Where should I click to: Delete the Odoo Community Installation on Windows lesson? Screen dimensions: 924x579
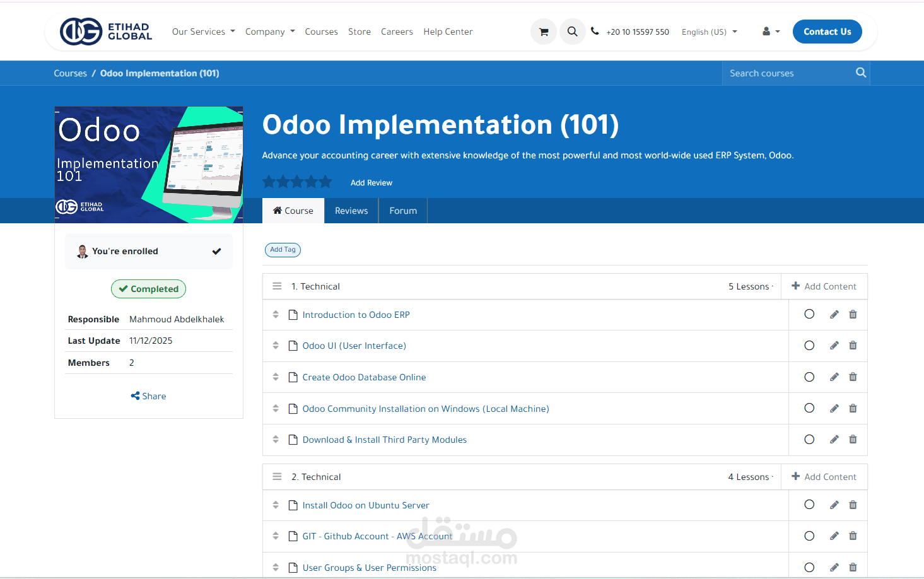pyautogui.click(x=853, y=409)
